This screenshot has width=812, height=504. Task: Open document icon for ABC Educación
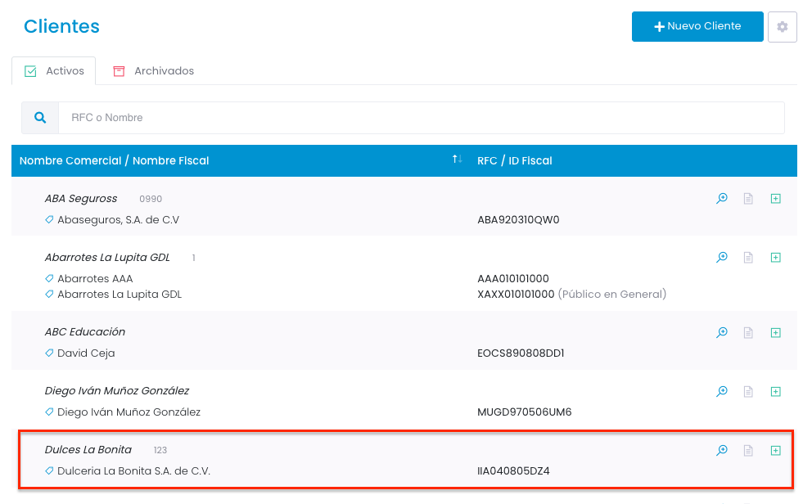tap(748, 332)
